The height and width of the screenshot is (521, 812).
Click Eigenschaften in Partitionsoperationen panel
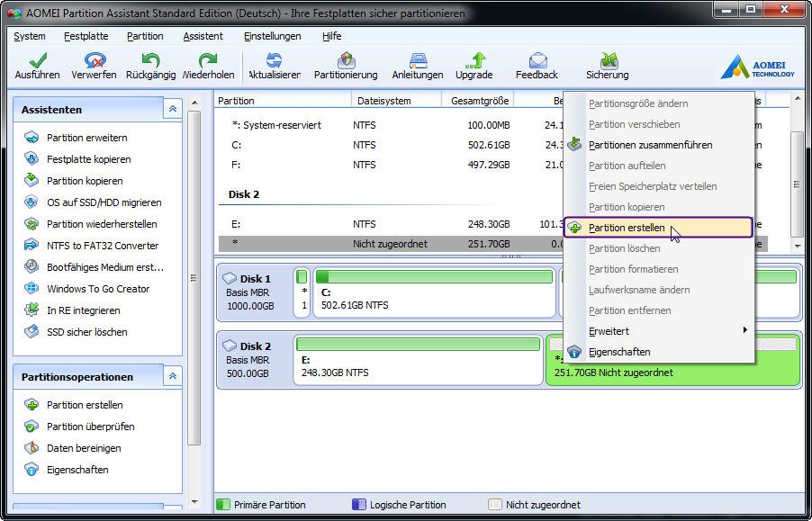(x=67, y=470)
